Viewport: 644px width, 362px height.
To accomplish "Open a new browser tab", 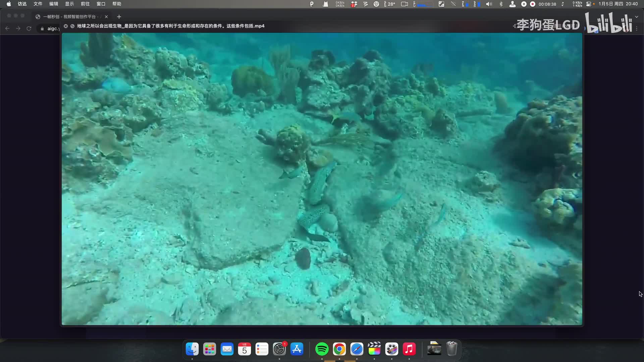I will [119, 17].
